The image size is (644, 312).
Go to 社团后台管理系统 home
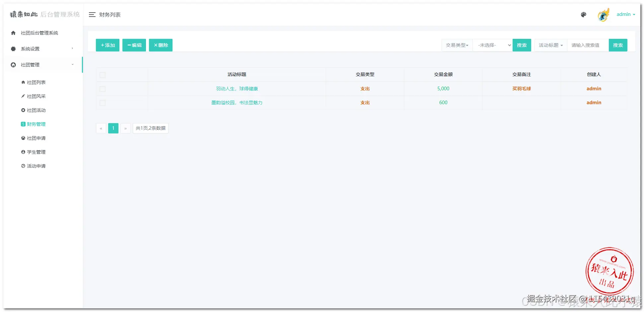coord(39,33)
